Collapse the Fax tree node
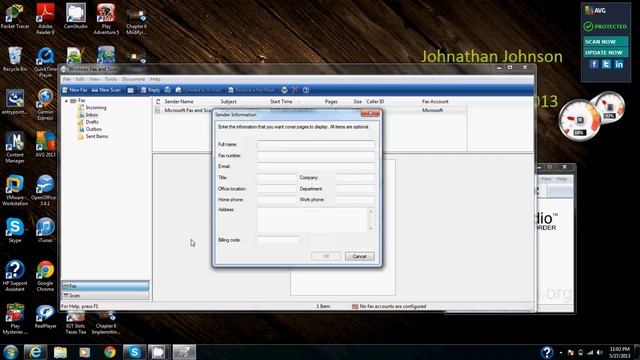 [67, 100]
